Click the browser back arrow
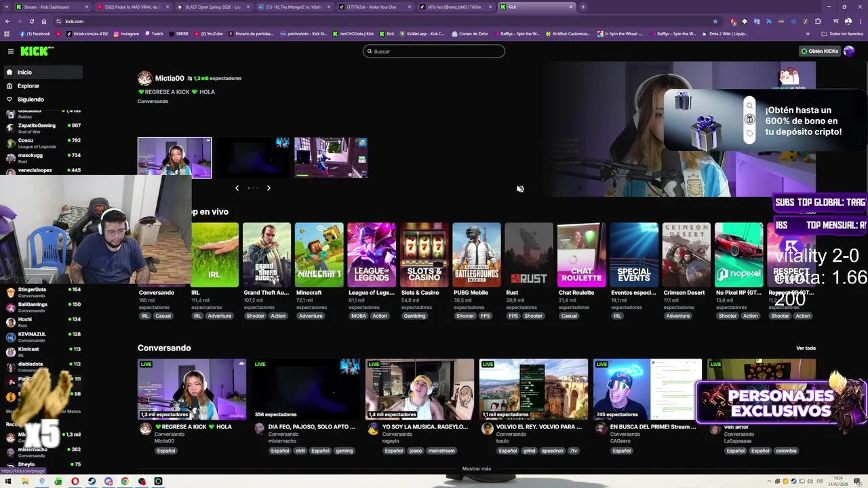This screenshot has height=488, width=868. (x=7, y=21)
